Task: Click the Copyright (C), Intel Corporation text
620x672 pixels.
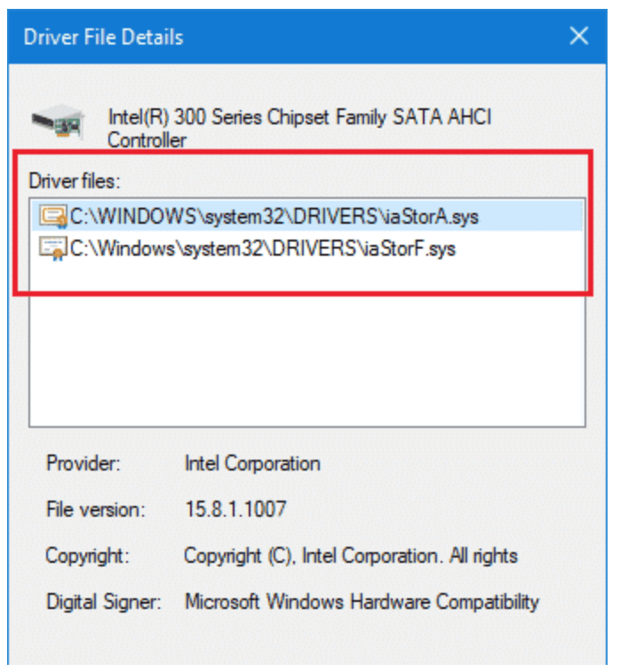Action: pyautogui.click(x=350, y=557)
